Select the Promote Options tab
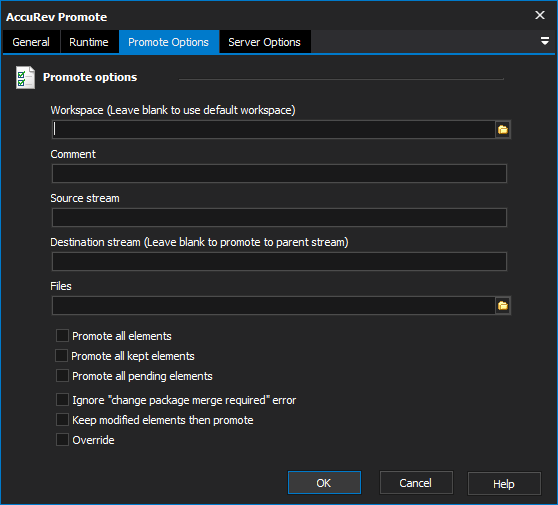 169,42
